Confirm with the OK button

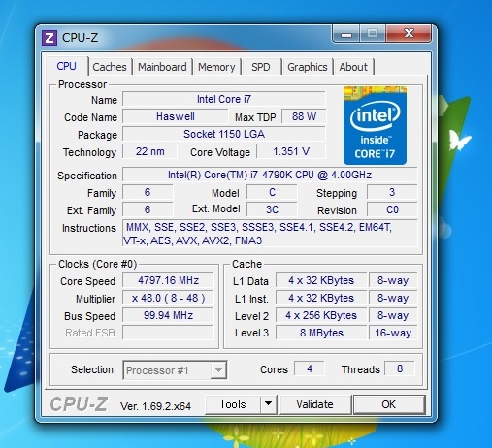[389, 404]
